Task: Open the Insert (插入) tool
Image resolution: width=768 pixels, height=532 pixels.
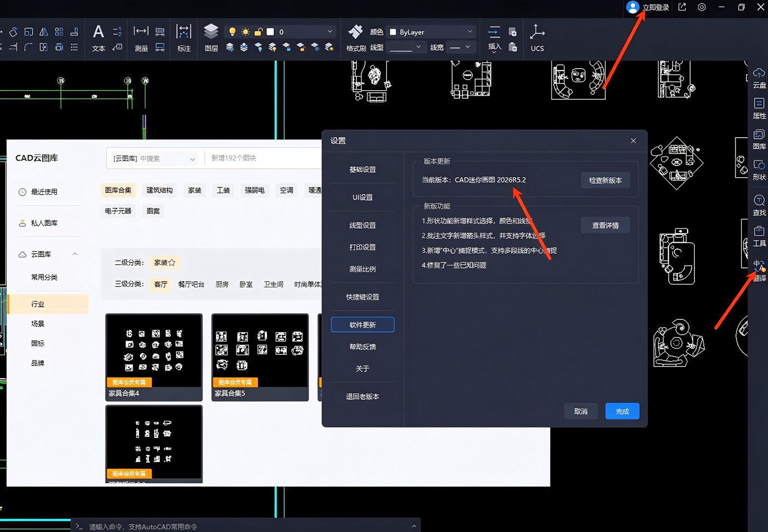Action: tap(494, 38)
